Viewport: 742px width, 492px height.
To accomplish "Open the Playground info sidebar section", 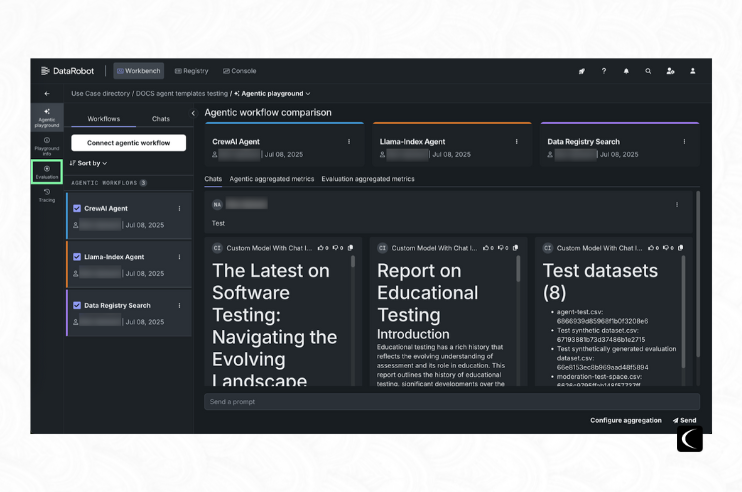I will point(47,146).
